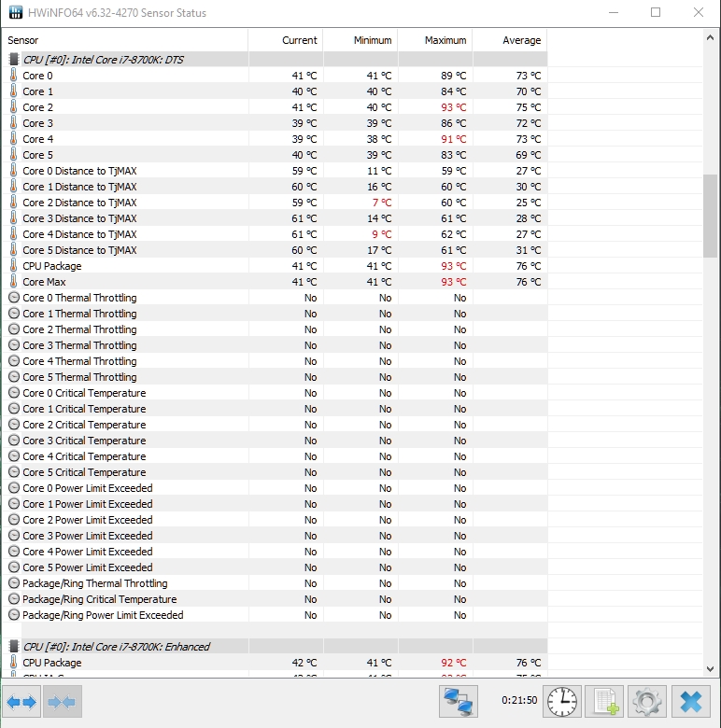This screenshot has width=721, height=728.
Task: Click the Maximum column header
Action: pyautogui.click(x=435, y=40)
